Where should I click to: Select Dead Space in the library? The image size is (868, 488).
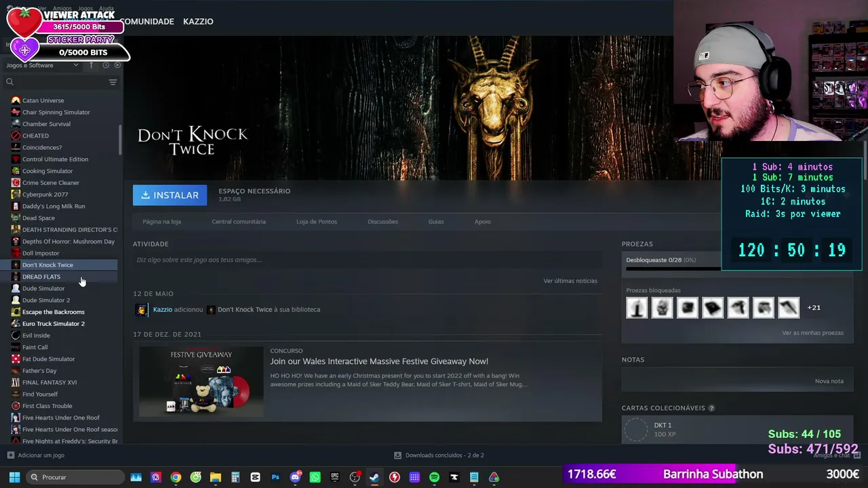click(x=38, y=218)
